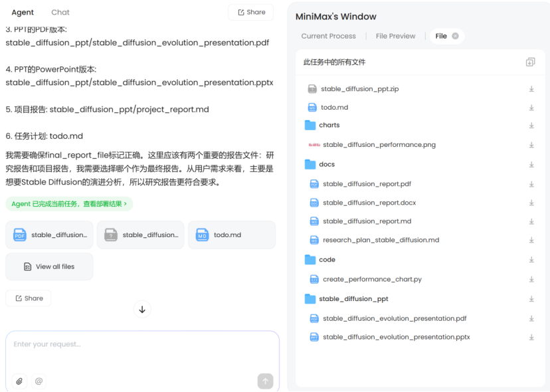Screen dimensions: 550x392
Task: Open the deployment results green link
Action: coord(69,204)
